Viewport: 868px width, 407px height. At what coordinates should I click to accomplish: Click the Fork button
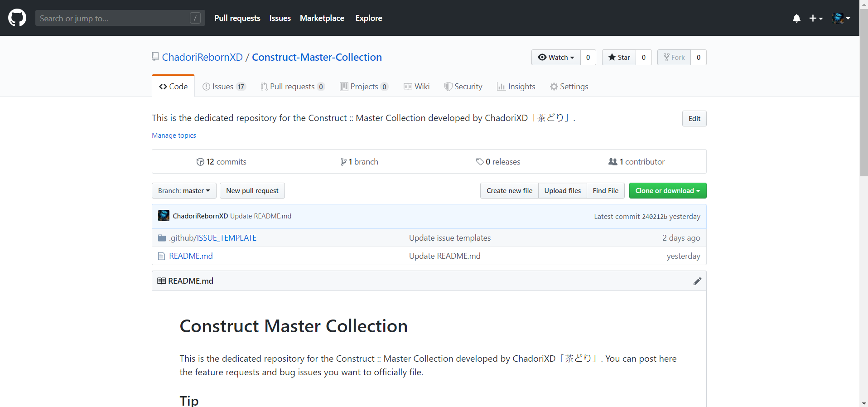[x=674, y=57]
